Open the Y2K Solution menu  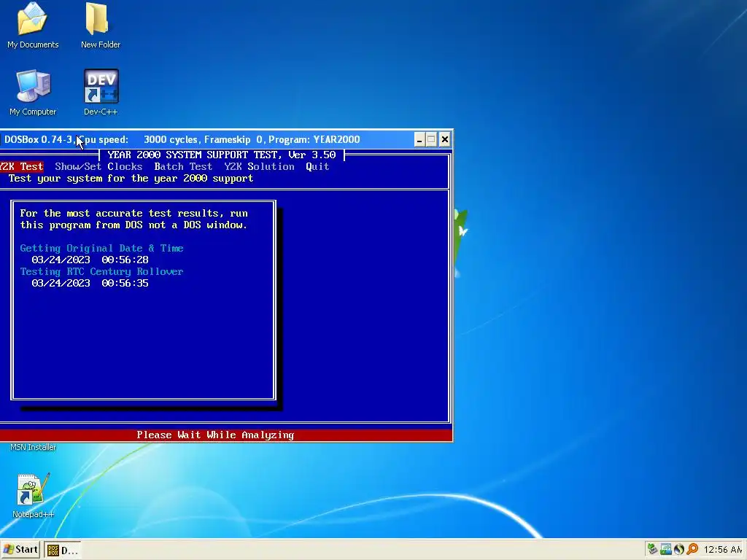pyautogui.click(x=259, y=166)
